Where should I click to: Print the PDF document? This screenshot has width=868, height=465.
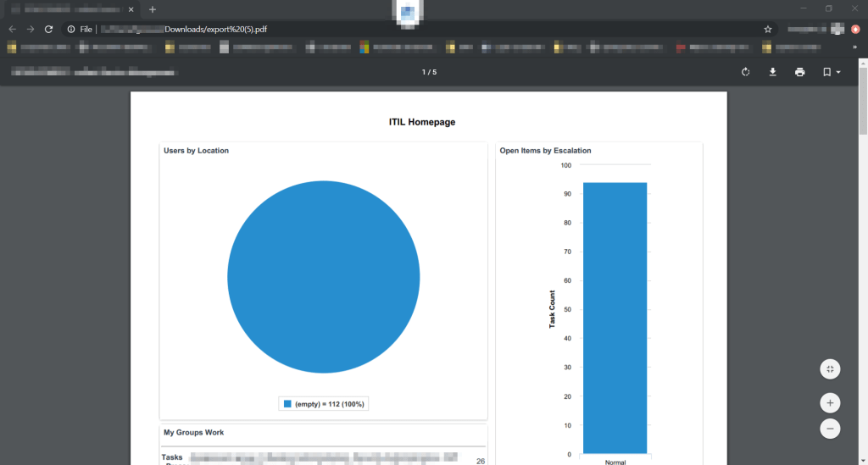pyautogui.click(x=799, y=72)
